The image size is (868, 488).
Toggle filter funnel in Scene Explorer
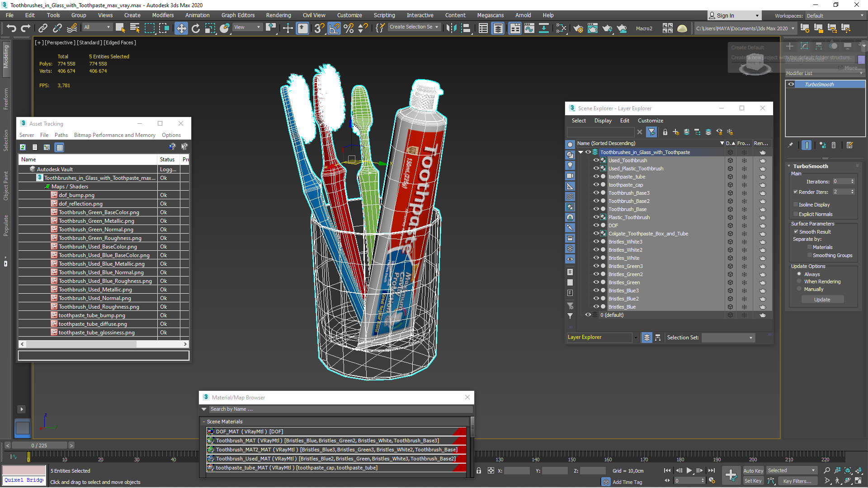pos(651,132)
